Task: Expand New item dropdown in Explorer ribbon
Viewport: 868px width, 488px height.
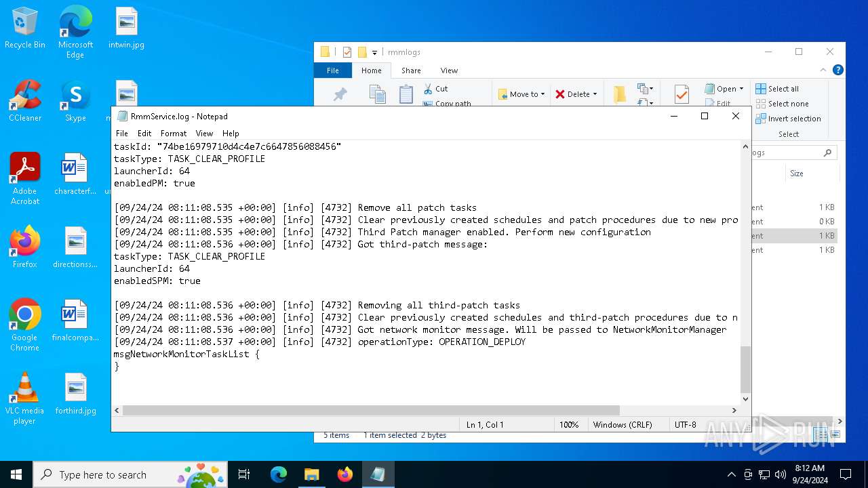Action: point(644,89)
